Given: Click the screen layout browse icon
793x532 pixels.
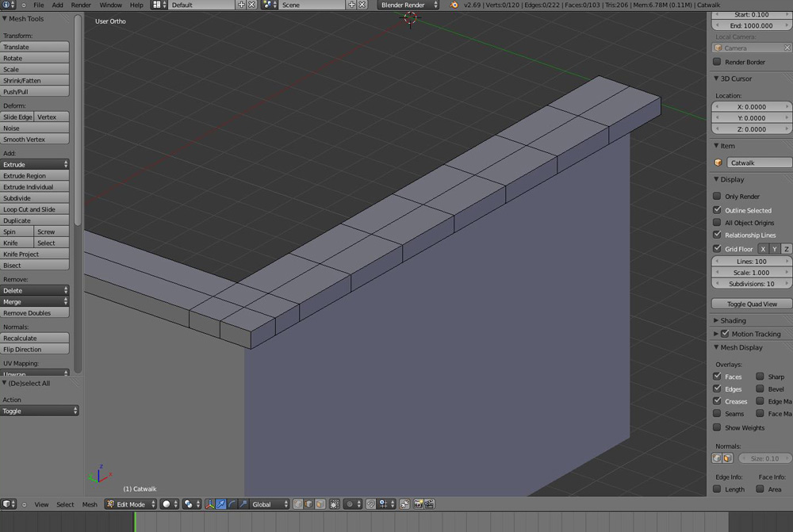Looking at the screenshot, I should tap(160, 5).
